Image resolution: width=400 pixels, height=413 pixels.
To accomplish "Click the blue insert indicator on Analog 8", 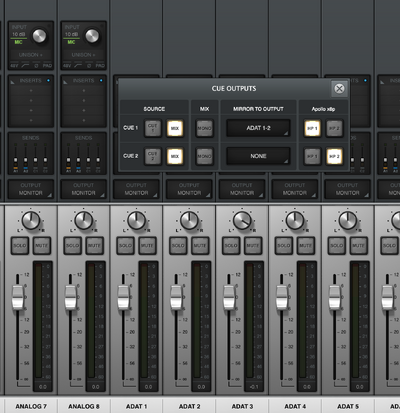I will (101, 80).
